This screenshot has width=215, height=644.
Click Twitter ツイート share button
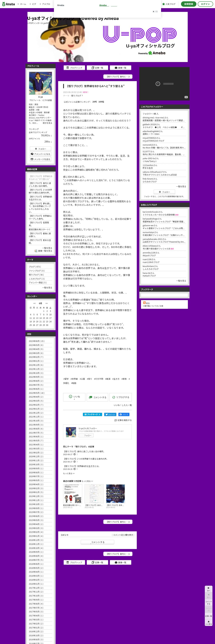pos(110,414)
